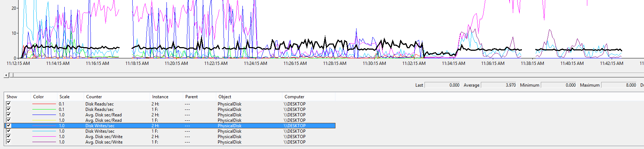Click the Maximum value field
The height and width of the screenshot is (149, 644).
tap(619, 85)
